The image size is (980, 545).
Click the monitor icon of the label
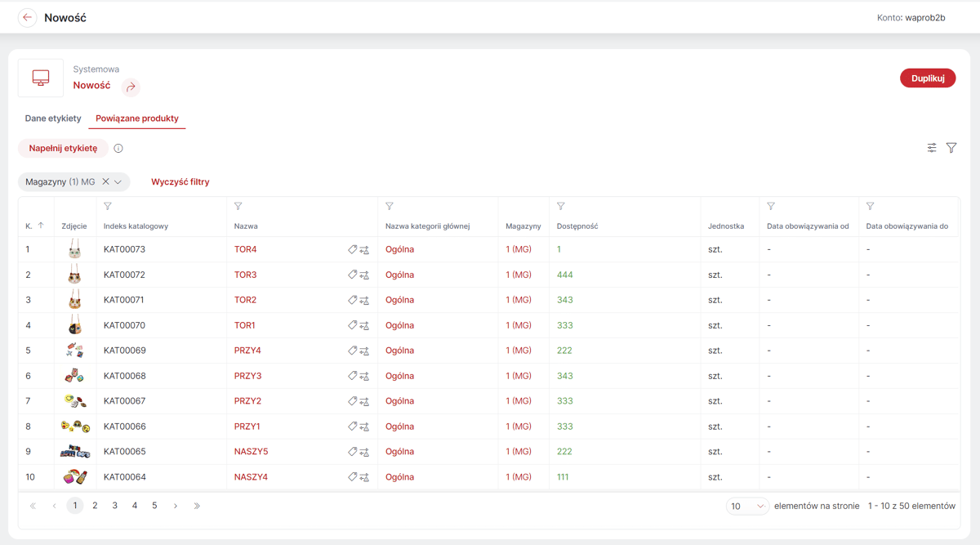[x=41, y=78]
